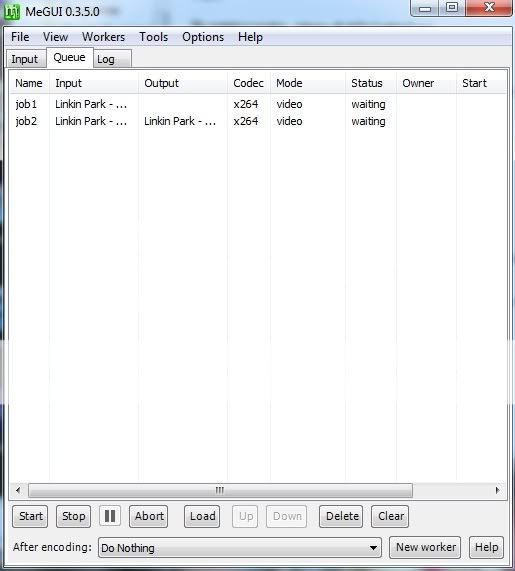The width and height of the screenshot is (515, 571).
Task: Click the pause icon button
Action: (110, 516)
